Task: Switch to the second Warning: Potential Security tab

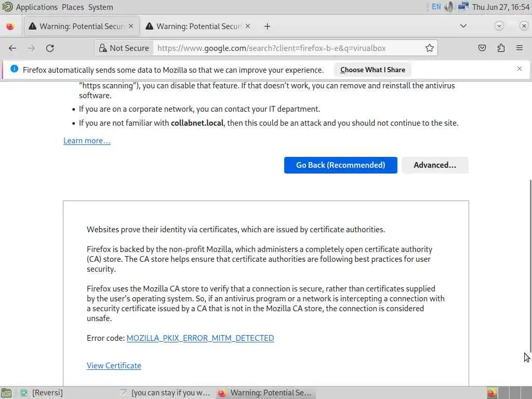Action: [198, 26]
